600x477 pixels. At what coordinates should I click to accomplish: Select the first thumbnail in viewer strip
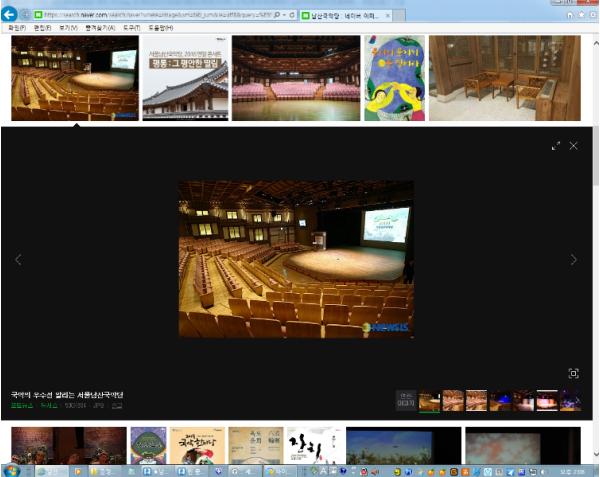point(429,401)
